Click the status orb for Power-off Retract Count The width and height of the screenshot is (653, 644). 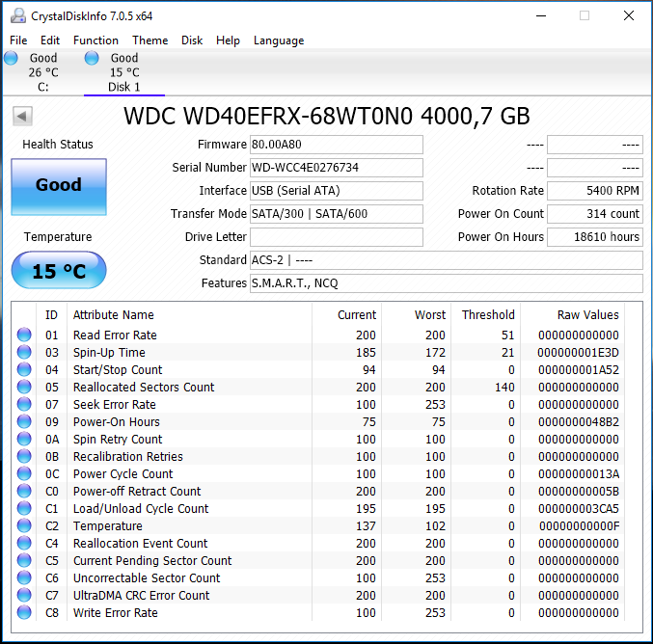[24, 491]
